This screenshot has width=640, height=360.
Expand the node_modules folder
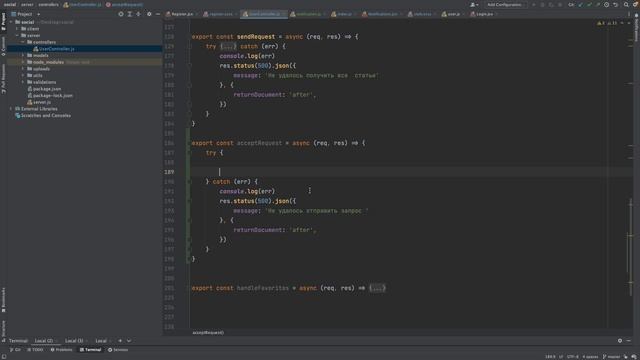pos(23,62)
